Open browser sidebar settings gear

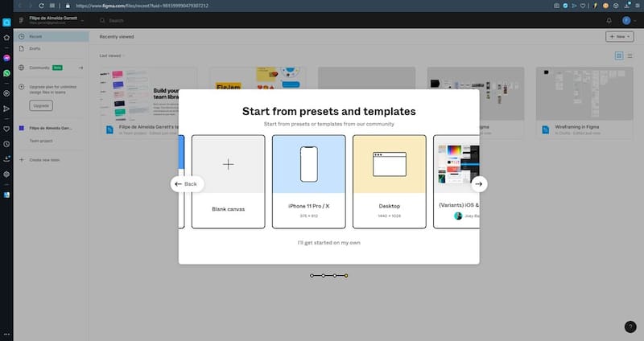pyautogui.click(x=6, y=175)
